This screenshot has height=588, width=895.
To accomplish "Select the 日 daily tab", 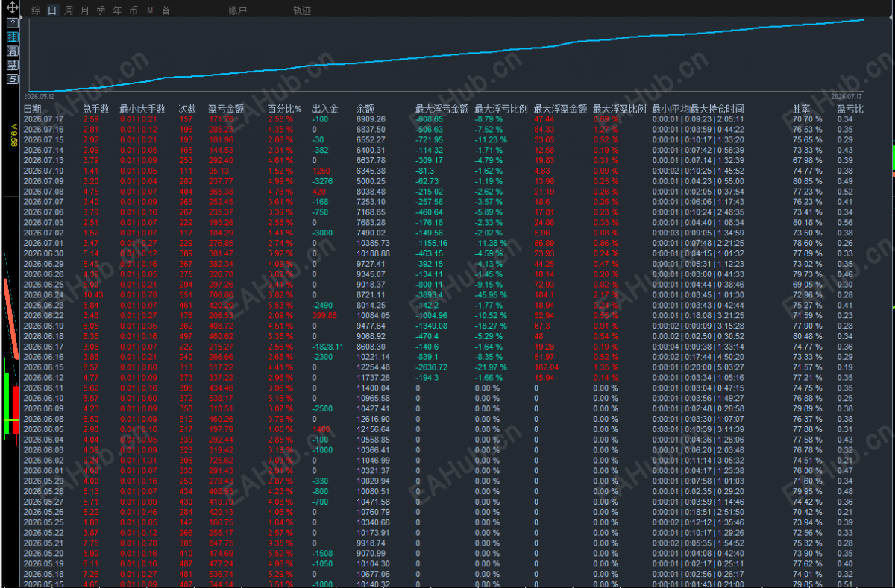I will pos(51,10).
